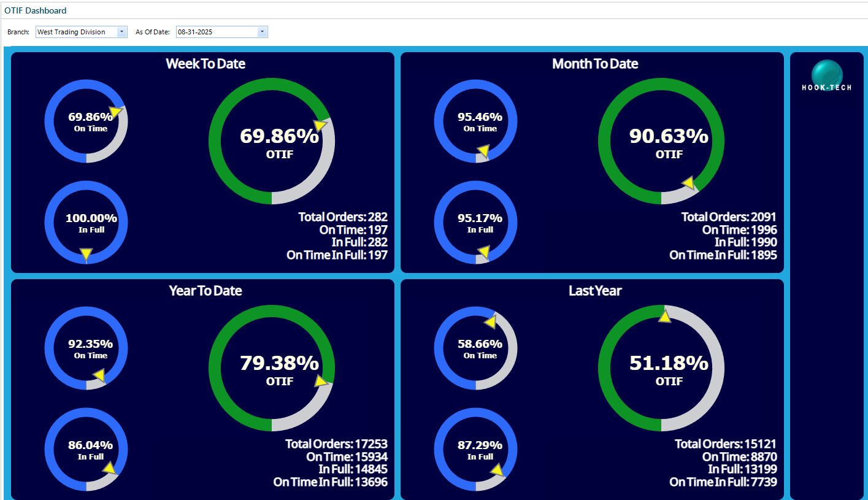Click the As Of Date: label
Viewport: 868px width, 500px height.
153,32
